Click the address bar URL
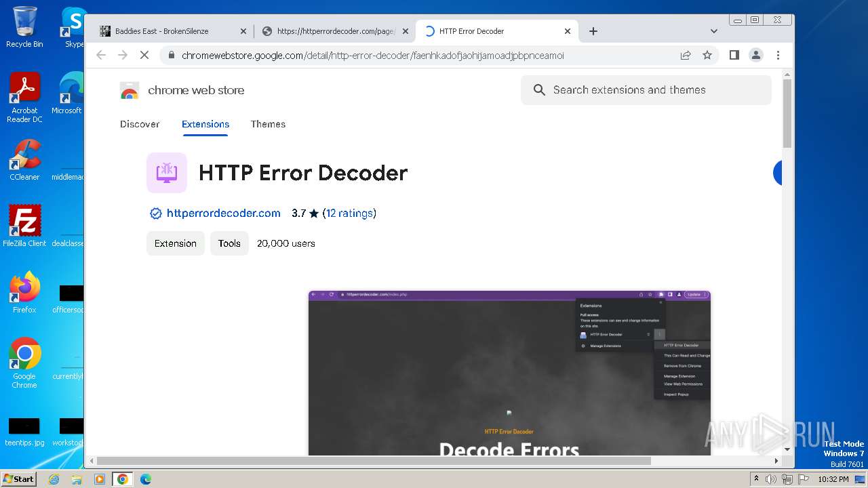 (x=373, y=56)
